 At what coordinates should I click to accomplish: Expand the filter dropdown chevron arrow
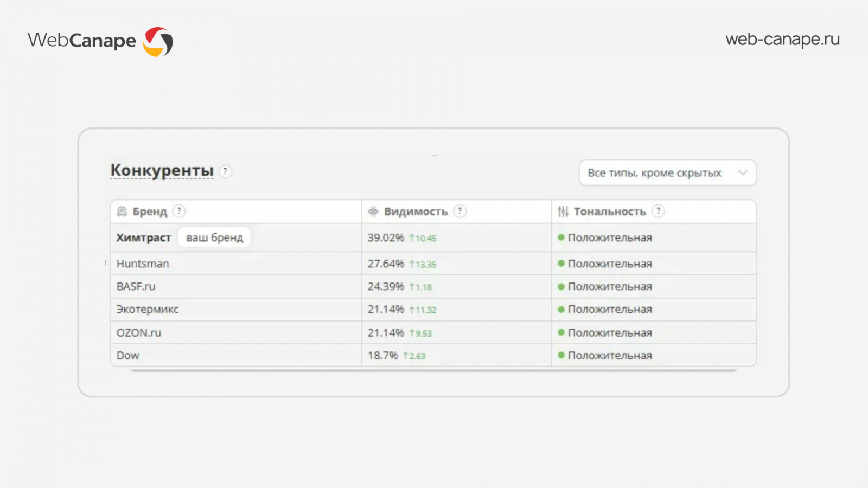coord(743,173)
